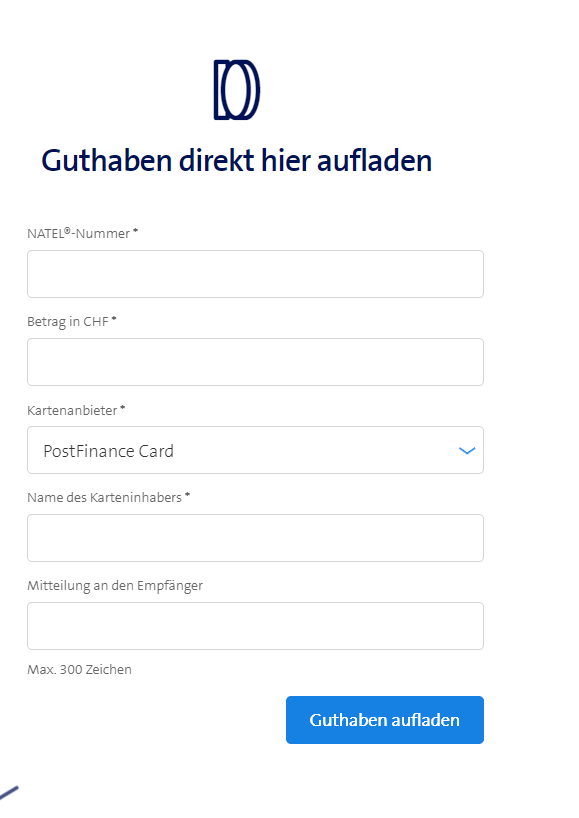Screen dimensions: 579x818
Task: Select the PostFinance Card text in dropdown
Action: point(107,450)
